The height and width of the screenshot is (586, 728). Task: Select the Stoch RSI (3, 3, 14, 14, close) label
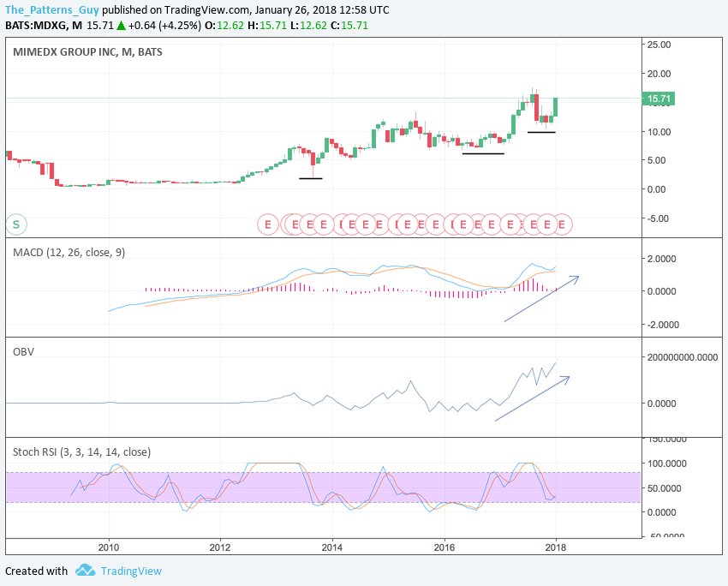coord(81,452)
